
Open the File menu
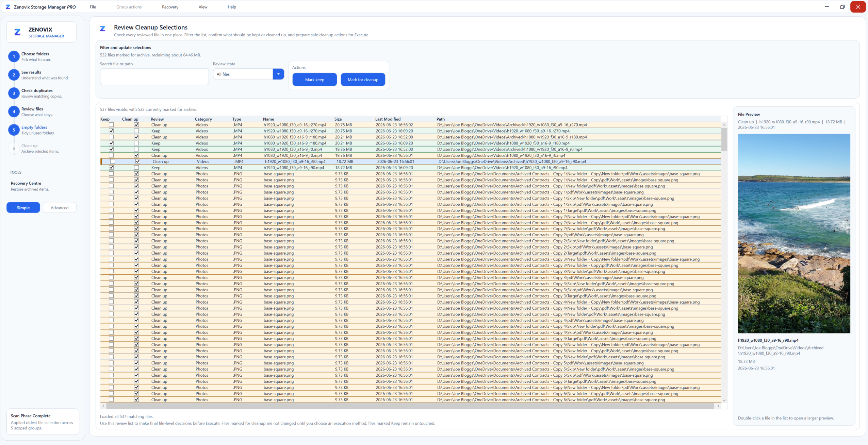point(93,7)
